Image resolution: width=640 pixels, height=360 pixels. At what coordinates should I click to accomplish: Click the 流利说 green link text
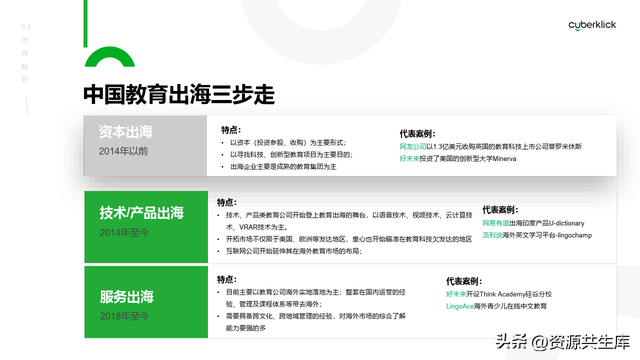click(x=492, y=235)
